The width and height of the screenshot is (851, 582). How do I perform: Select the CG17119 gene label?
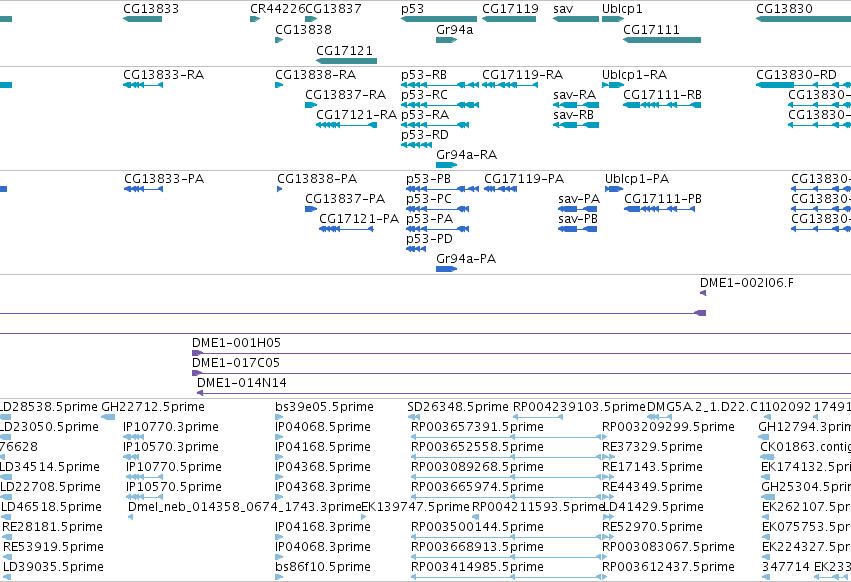(510, 9)
